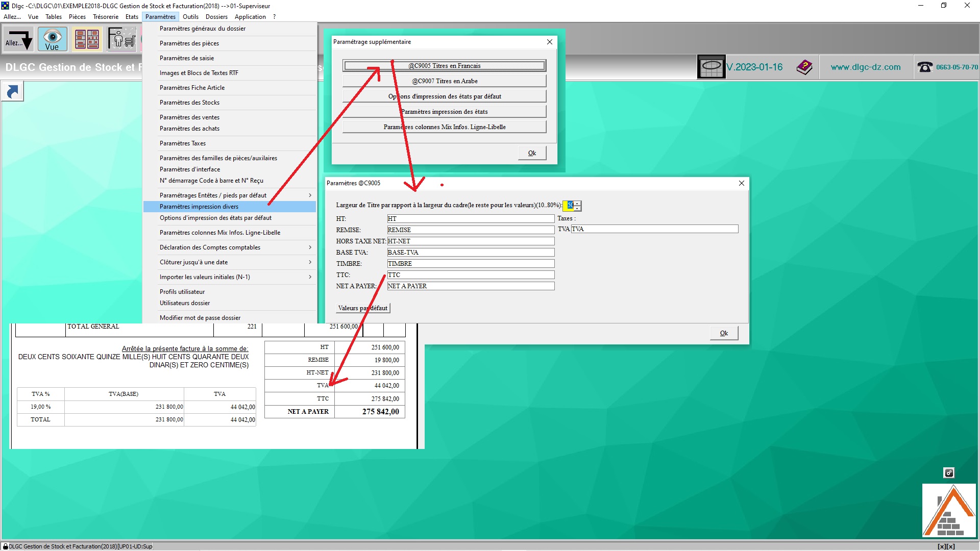
Task: Click the TIMBRE input field
Action: pyautogui.click(x=471, y=264)
